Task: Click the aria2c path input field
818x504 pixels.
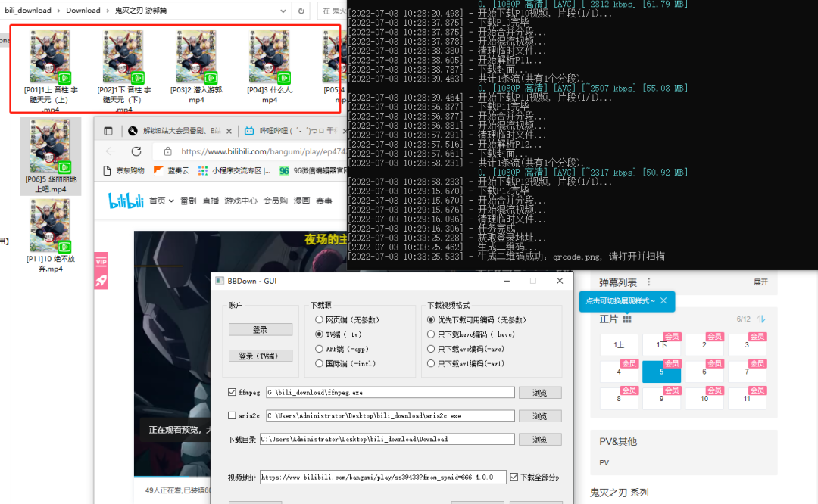Action: click(390, 416)
